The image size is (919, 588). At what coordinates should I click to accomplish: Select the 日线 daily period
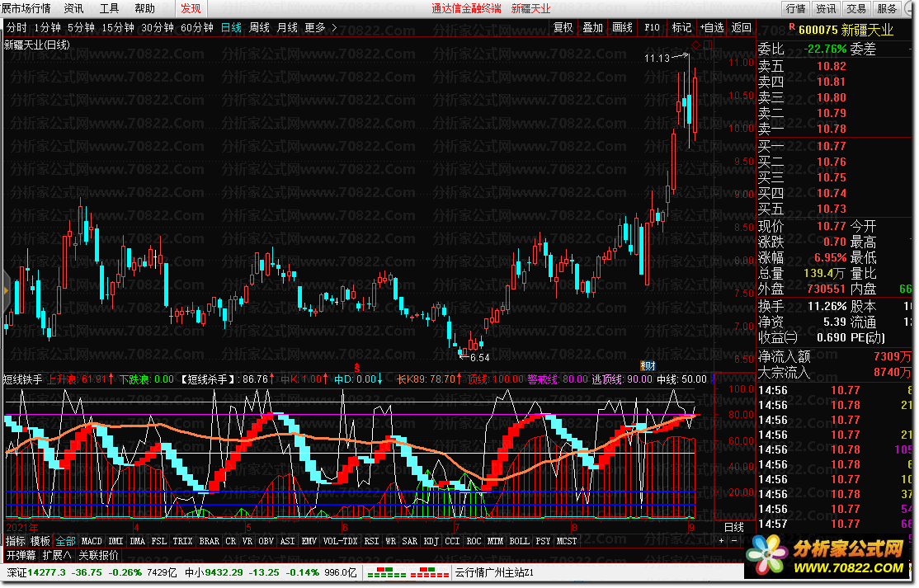(x=231, y=27)
